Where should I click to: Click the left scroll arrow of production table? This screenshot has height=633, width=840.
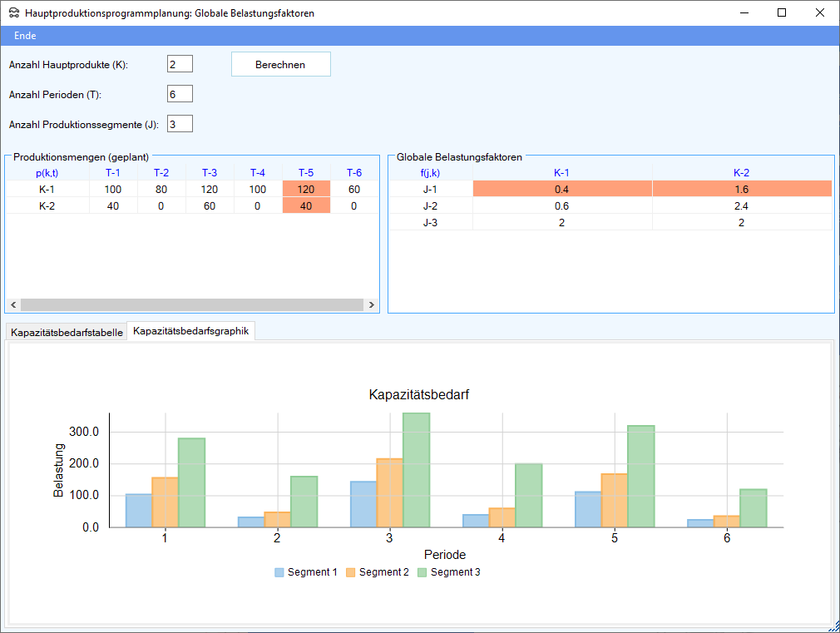click(x=12, y=305)
